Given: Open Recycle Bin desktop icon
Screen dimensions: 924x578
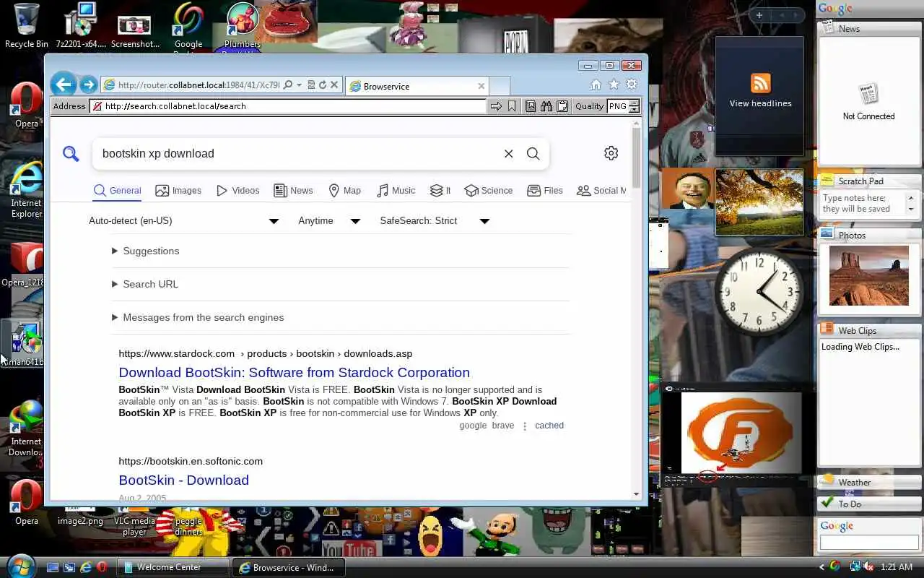Looking at the screenshot, I should coord(26,25).
